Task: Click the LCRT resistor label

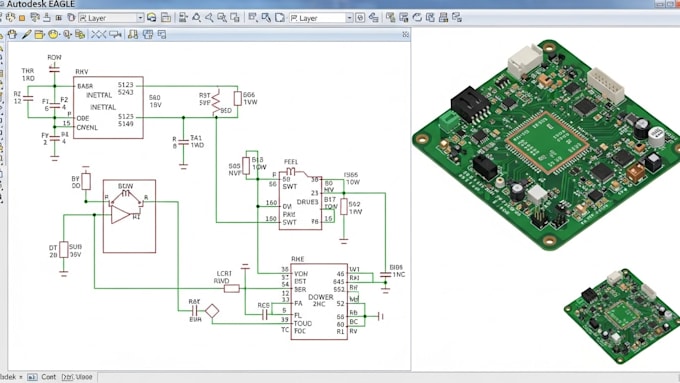Action: click(224, 274)
